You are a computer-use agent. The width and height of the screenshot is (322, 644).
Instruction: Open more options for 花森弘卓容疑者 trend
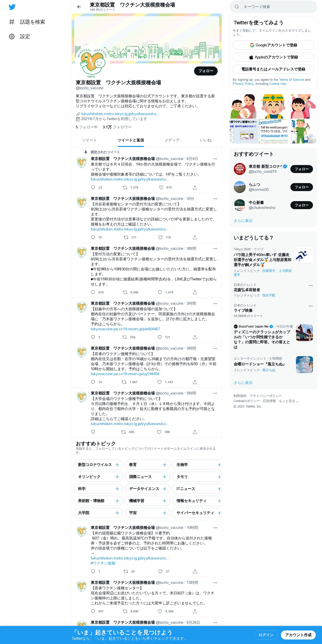pyautogui.click(x=310, y=285)
